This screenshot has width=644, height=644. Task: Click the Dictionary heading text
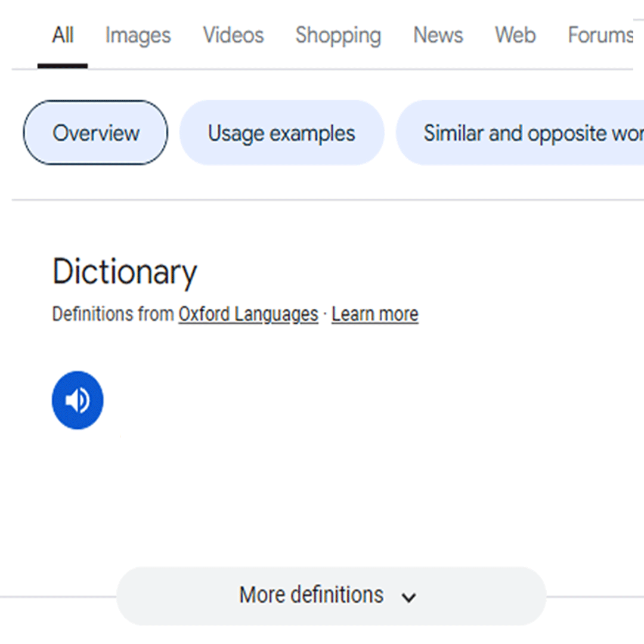(x=125, y=272)
